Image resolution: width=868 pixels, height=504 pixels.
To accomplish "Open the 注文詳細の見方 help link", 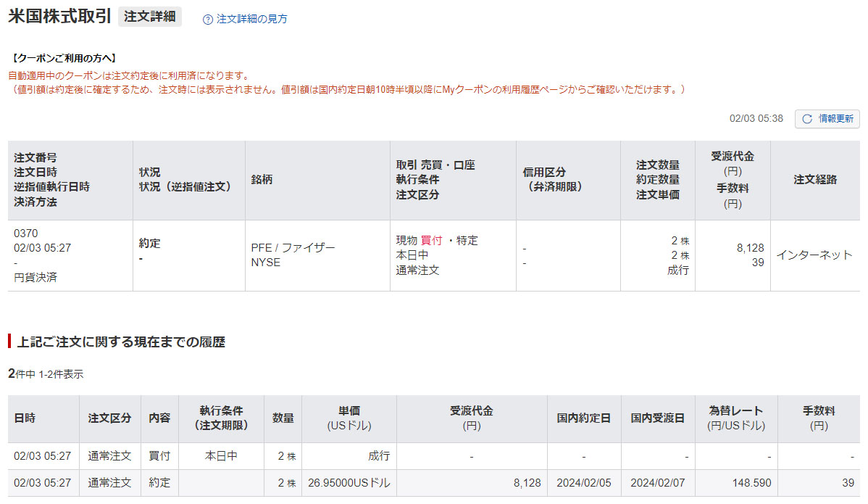I will click(251, 20).
